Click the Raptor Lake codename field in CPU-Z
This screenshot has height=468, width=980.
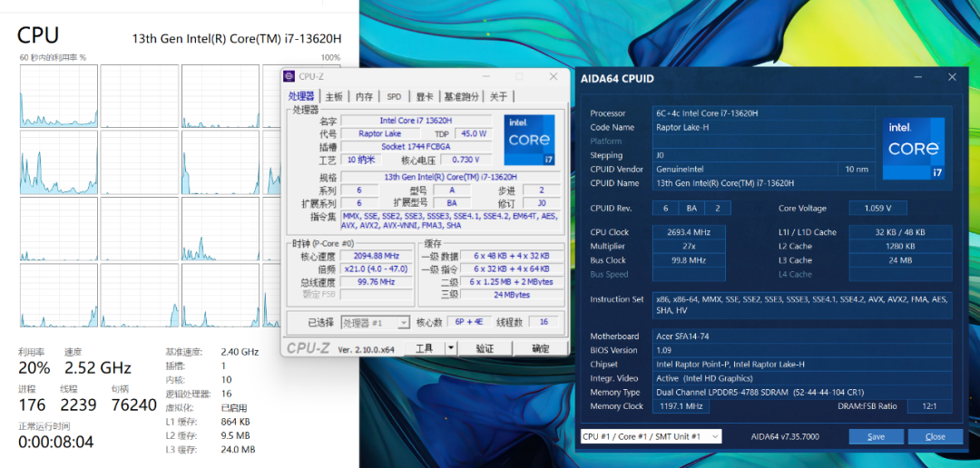point(380,133)
